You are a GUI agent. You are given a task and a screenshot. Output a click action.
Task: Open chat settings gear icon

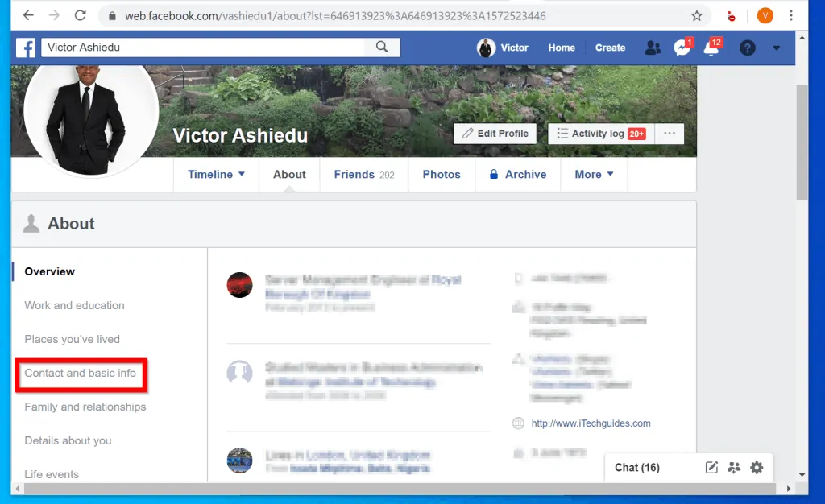point(757,467)
